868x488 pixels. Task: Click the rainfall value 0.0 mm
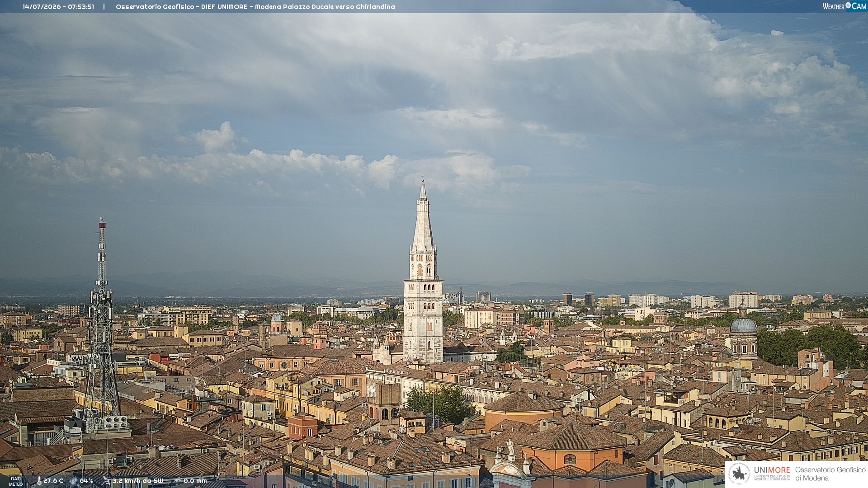click(195, 481)
